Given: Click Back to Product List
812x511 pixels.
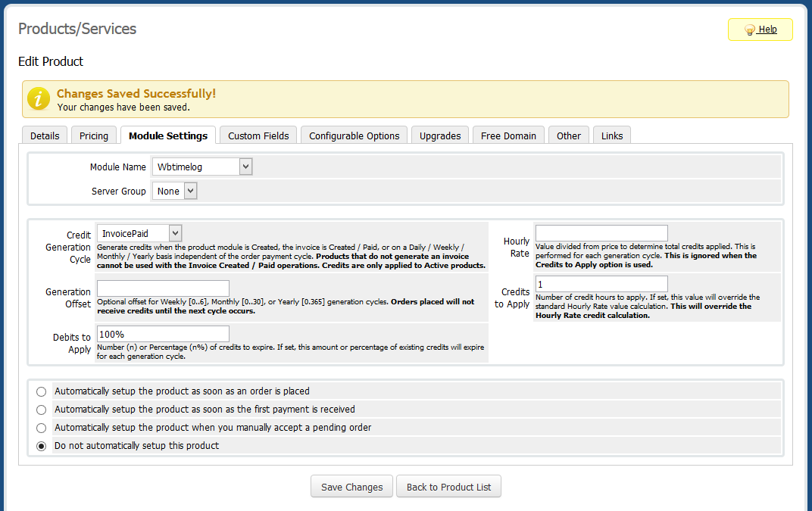Looking at the screenshot, I should click(x=448, y=486).
